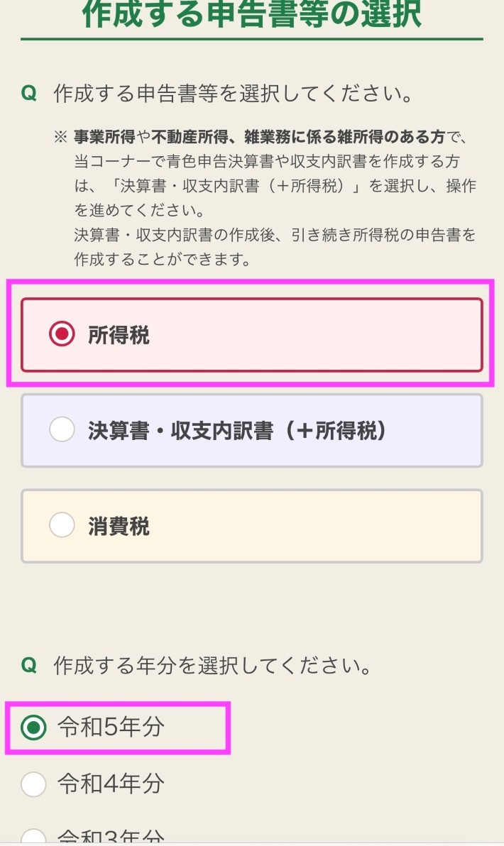Click the 所得税 option label text
This screenshot has height=846, width=504.
click(x=119, y=335)
